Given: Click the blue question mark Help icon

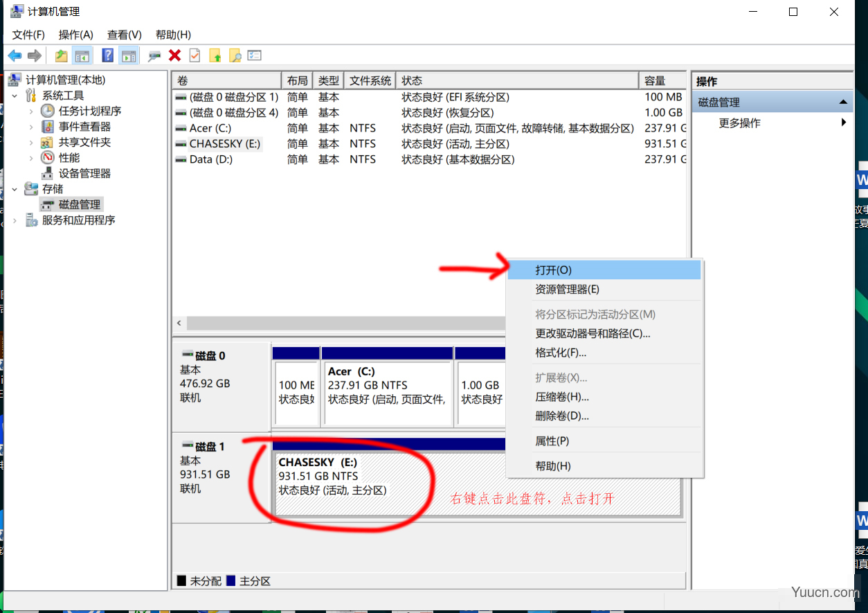Looking at the screenshot, I should tap(108, 55).
